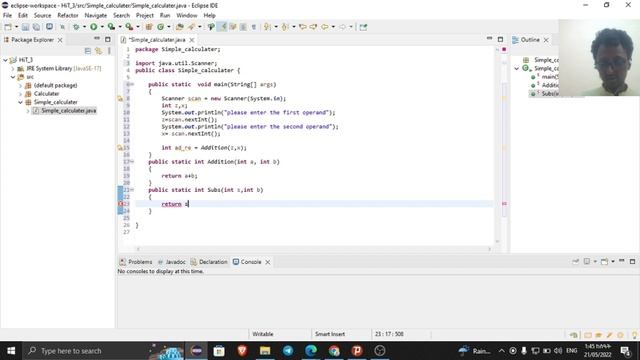Image resolution: width=640 pixels, height=360 pixels.
Task: Collapse the main method fold toggle
Action: pyautogui.click(x=132, y=84)
